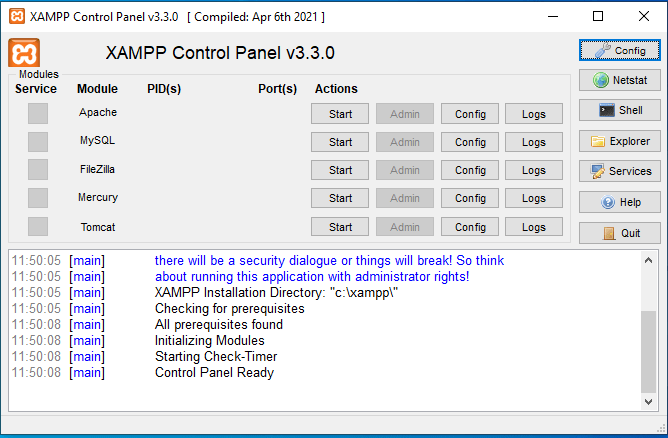Open Help with the question mark button
Image resolution: width=668 pixels, height=438 pixels.
[x=619, y=202]
